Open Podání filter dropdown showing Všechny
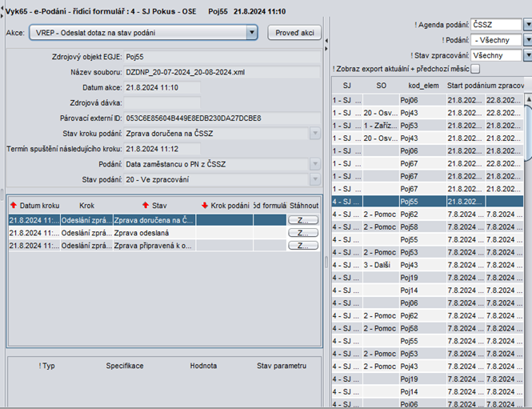 coord(527,40)
